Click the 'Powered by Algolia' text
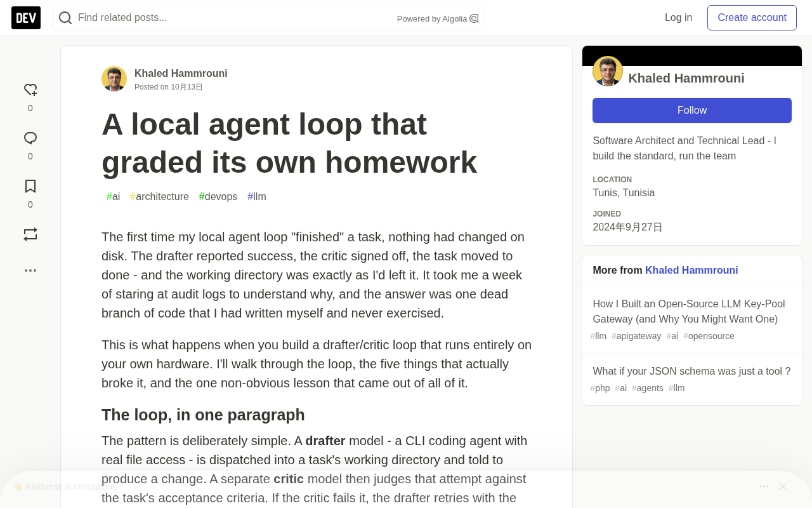Viewport: 812px width, 508px height. coord(432,19)
